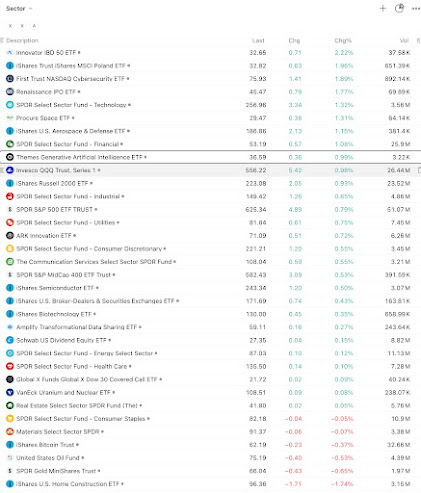This screenshot has height=493, width=421.
Task: Select 'iShares Biotechnology ETF' name
Action: click(x=54, y=314)
